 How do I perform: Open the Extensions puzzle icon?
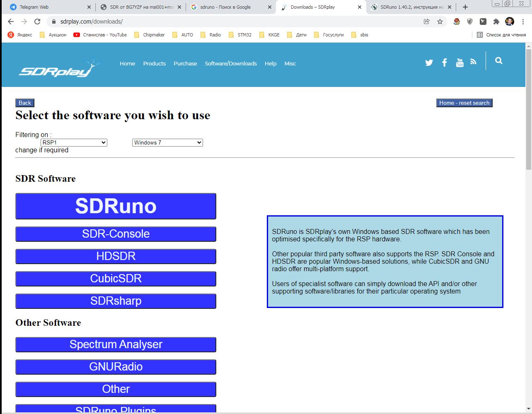click(496, 22)
